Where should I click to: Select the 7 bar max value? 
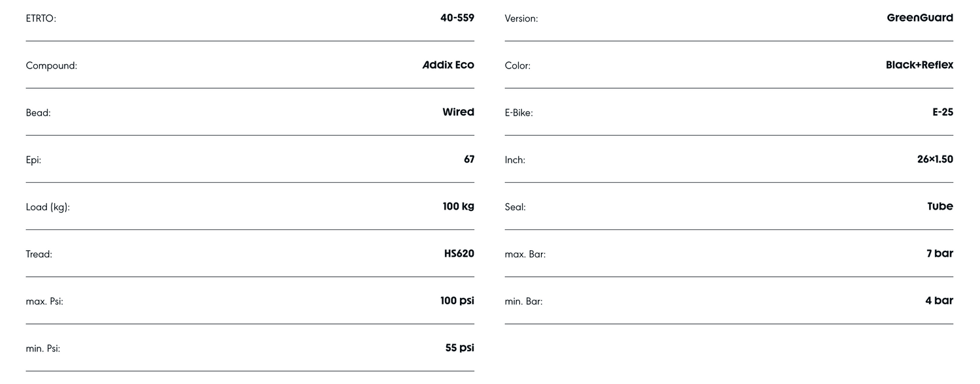(939, 253)
